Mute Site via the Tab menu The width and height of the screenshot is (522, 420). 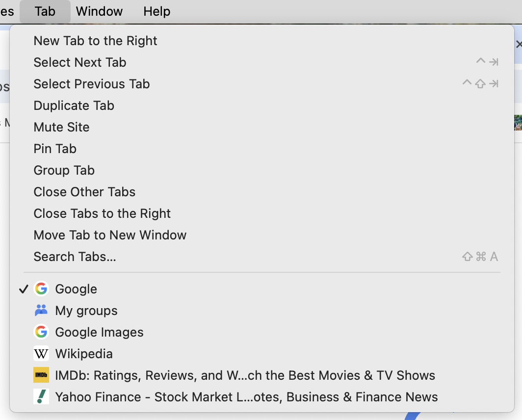[61, 127]
